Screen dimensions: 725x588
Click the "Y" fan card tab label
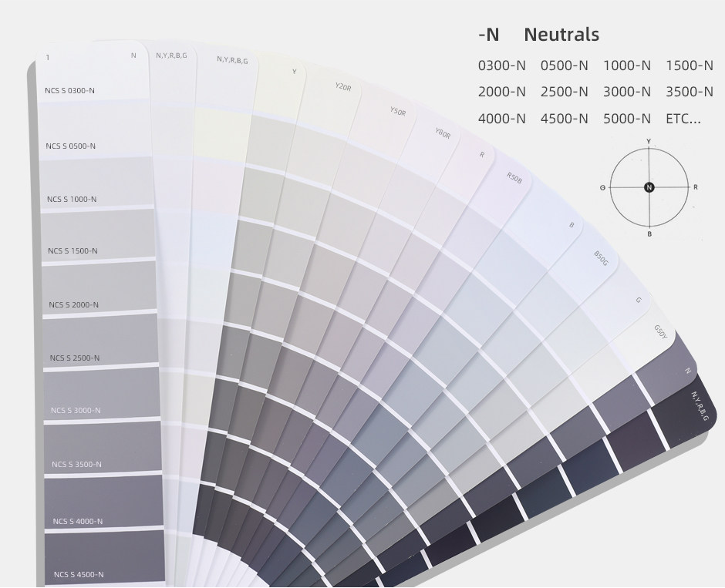(x=294, y=72)
